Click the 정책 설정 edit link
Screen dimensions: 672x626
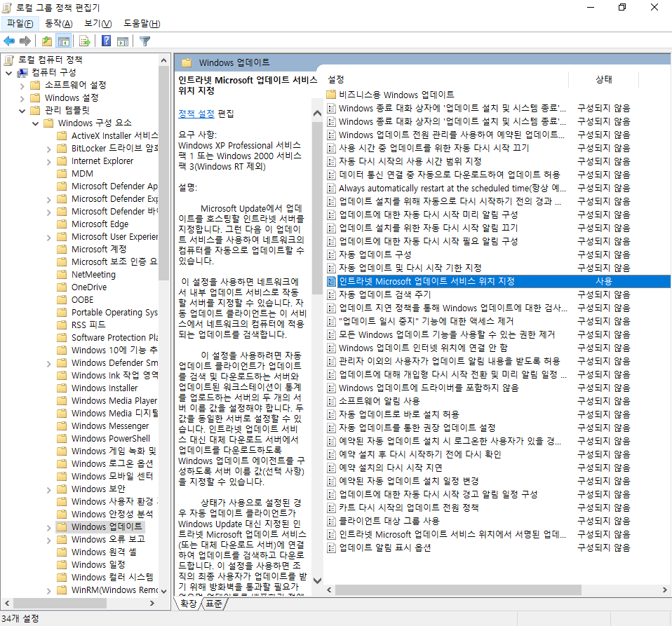196,114
